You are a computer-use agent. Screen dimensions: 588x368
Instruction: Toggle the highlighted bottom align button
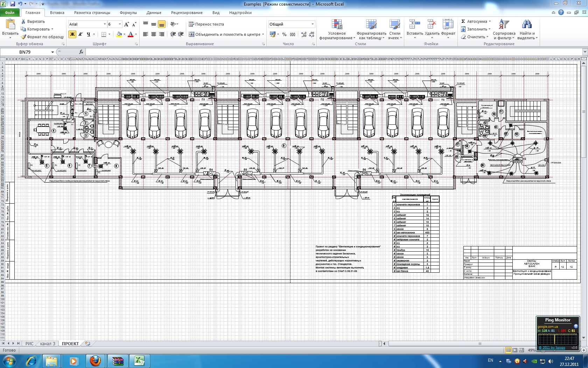click(162, 24)
